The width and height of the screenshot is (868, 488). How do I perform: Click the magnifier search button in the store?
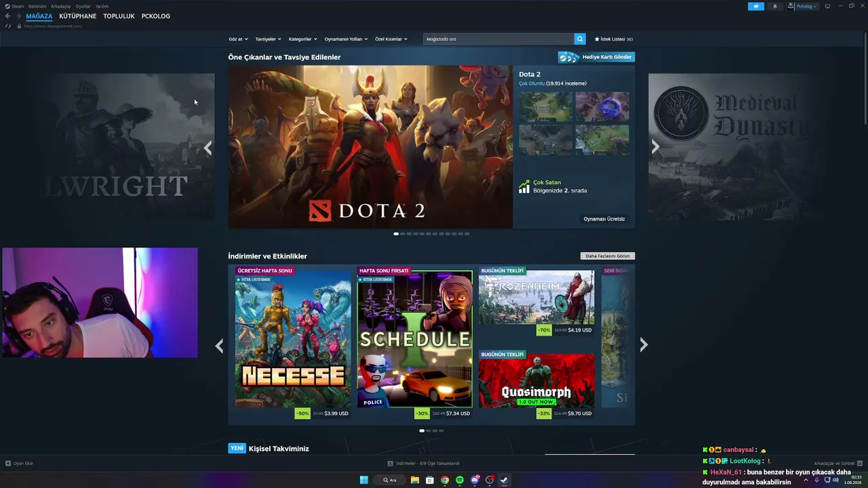click(x=580, y=39)
